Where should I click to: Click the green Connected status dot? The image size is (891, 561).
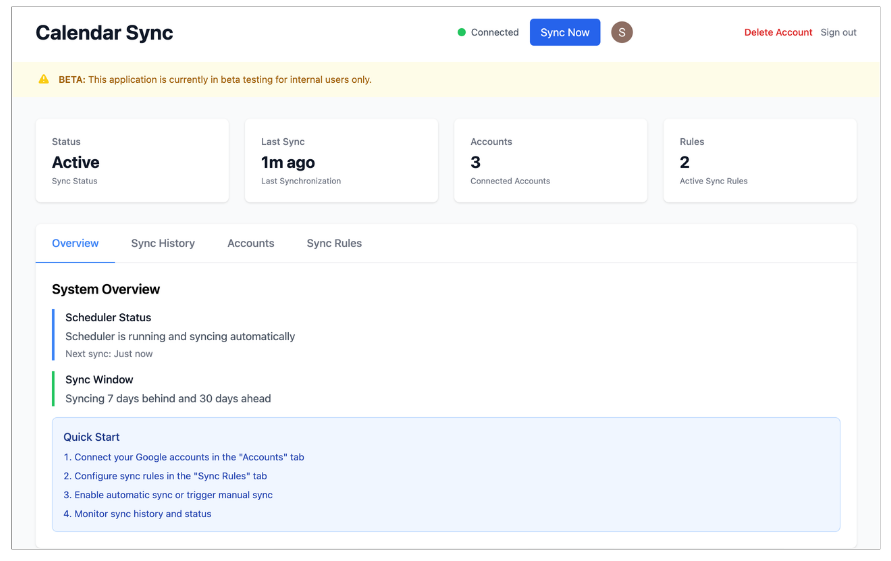462,32
